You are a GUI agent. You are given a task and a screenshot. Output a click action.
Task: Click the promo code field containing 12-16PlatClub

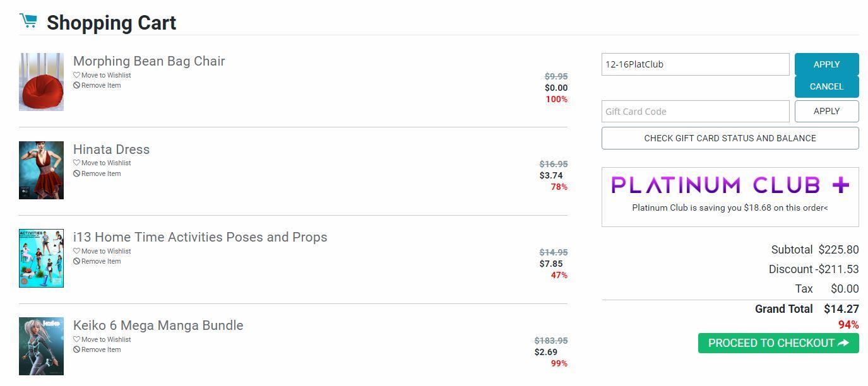(695, 64)
